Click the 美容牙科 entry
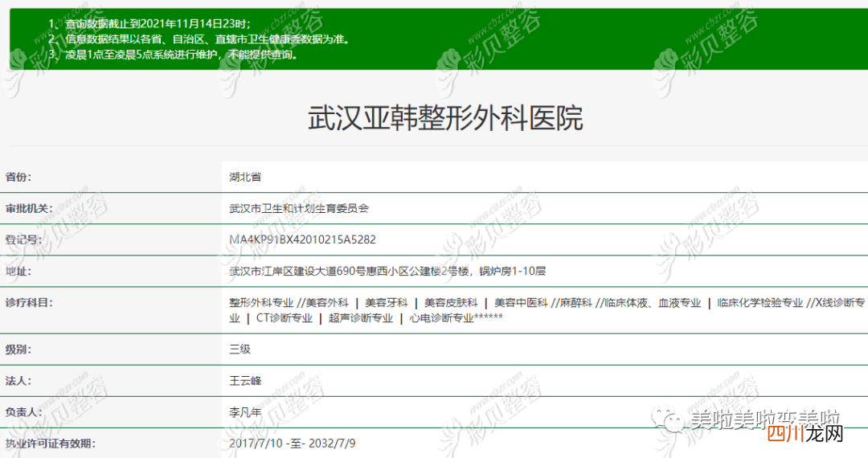Viewport: 868px width, 458px height. pos(387,303)
